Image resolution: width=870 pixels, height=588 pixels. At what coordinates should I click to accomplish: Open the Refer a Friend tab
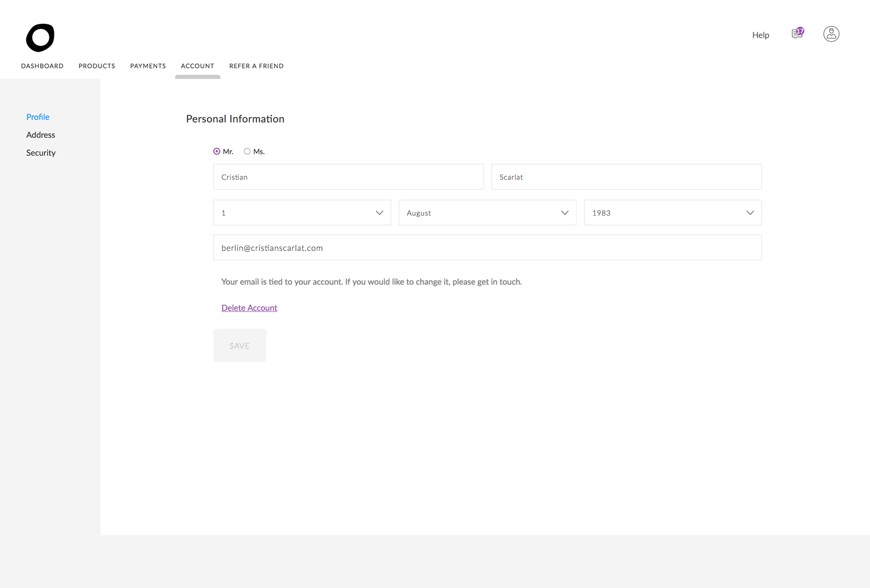coord(256,66)
